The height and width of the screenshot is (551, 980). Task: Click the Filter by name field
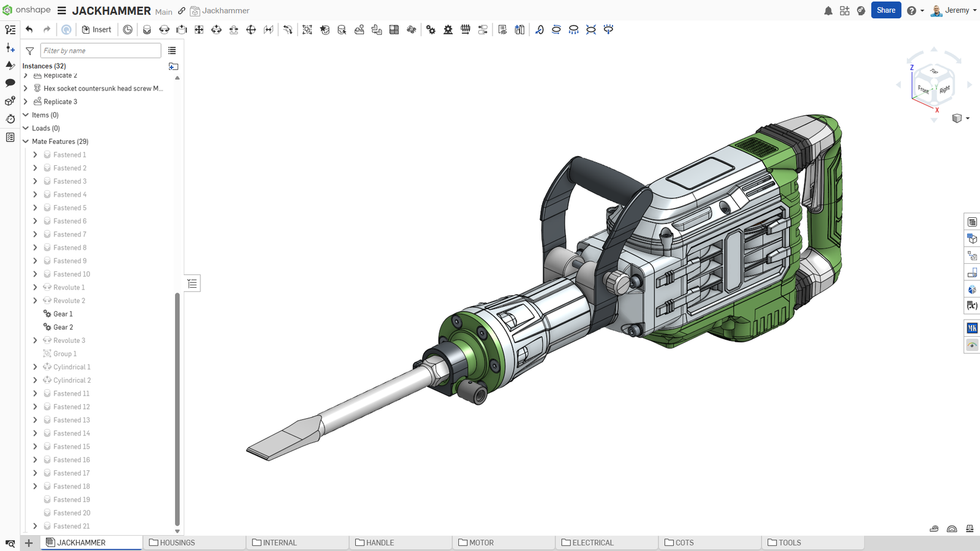click(x=100, y=51)
